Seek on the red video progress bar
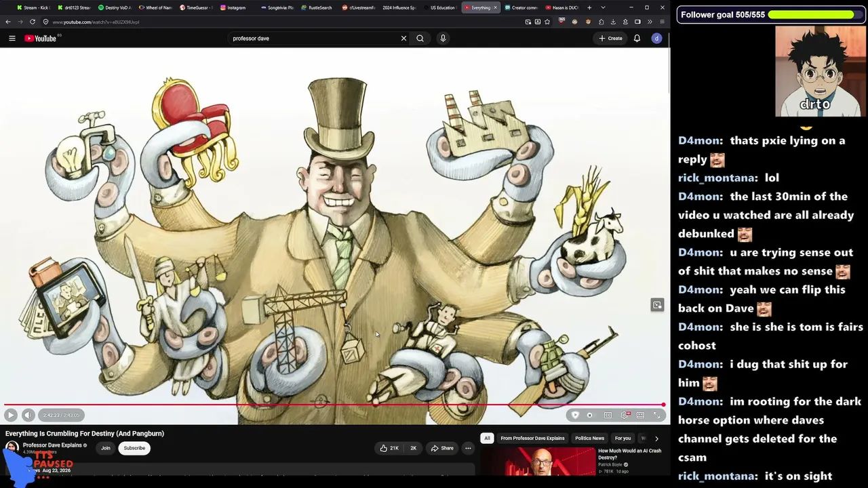 (334, 405)
